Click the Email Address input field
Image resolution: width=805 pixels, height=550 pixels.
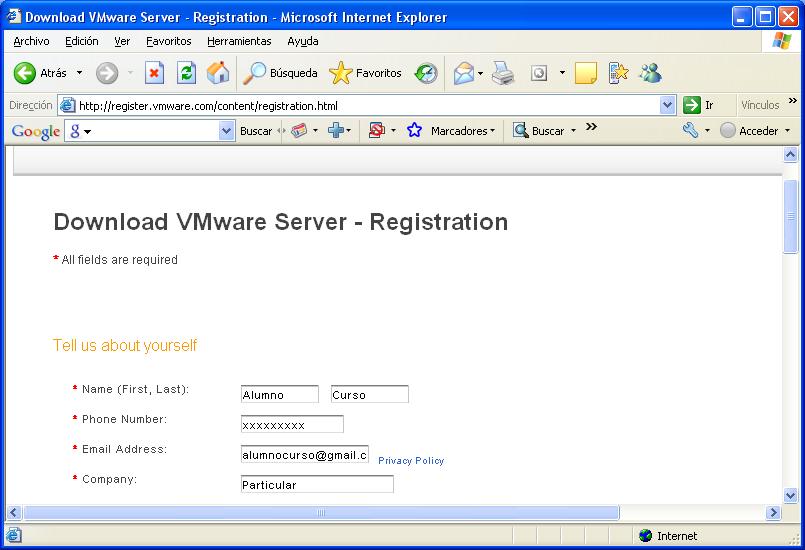(x=305, y=455)
